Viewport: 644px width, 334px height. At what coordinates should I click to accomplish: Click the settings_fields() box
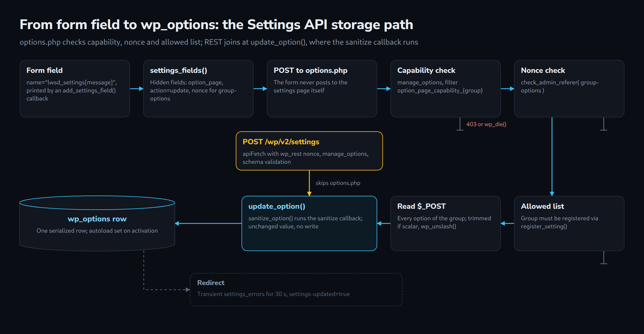(198, 89)
